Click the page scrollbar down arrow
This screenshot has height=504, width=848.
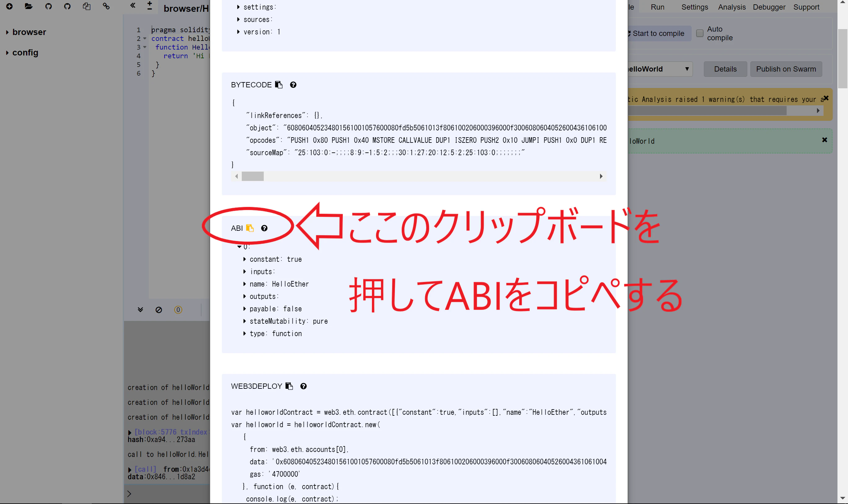pyautogui.click(x=842, y=498)
